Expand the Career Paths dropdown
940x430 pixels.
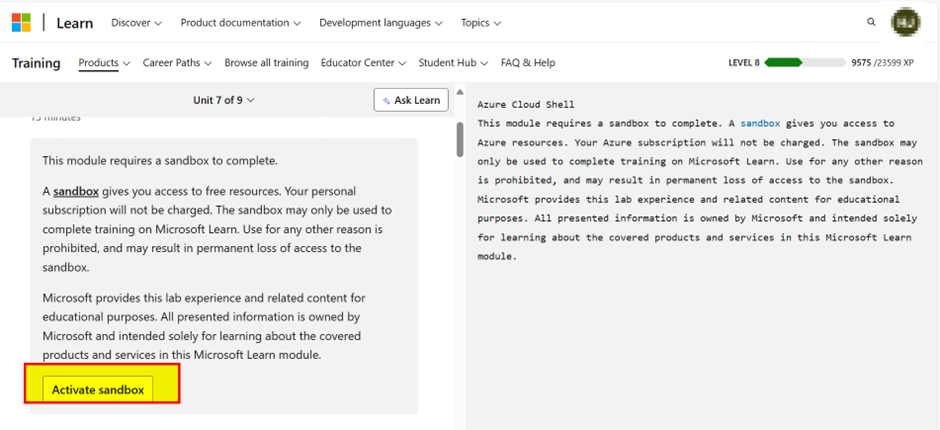coord(177,62)
